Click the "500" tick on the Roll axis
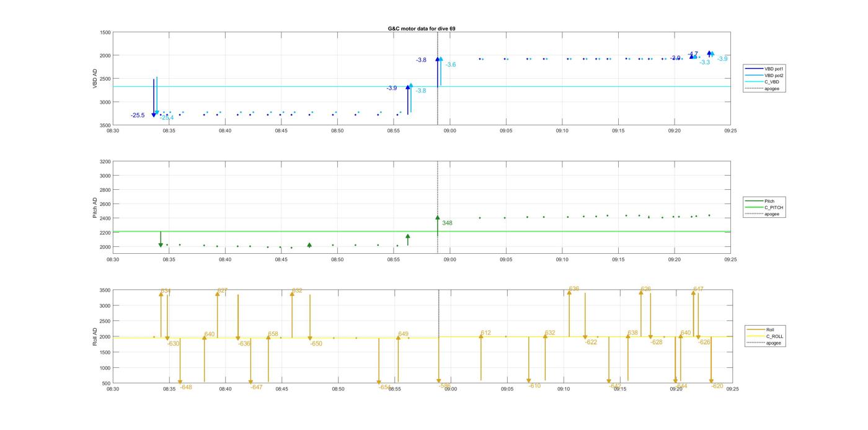 (x=105, y=383)
